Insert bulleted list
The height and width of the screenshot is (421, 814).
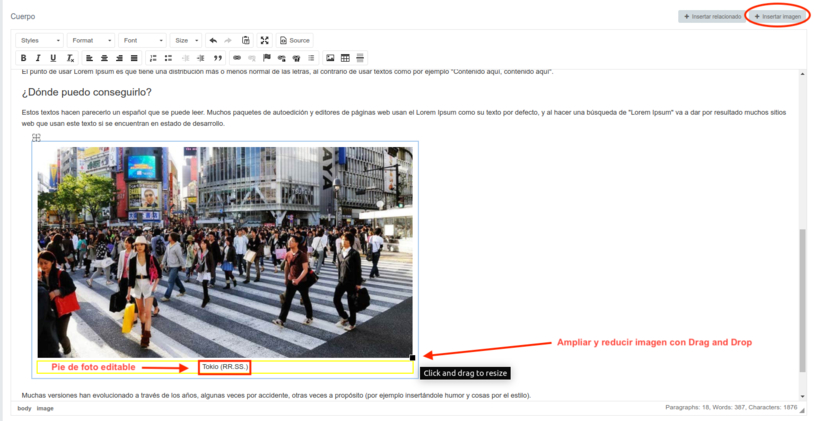click(168, 58)
